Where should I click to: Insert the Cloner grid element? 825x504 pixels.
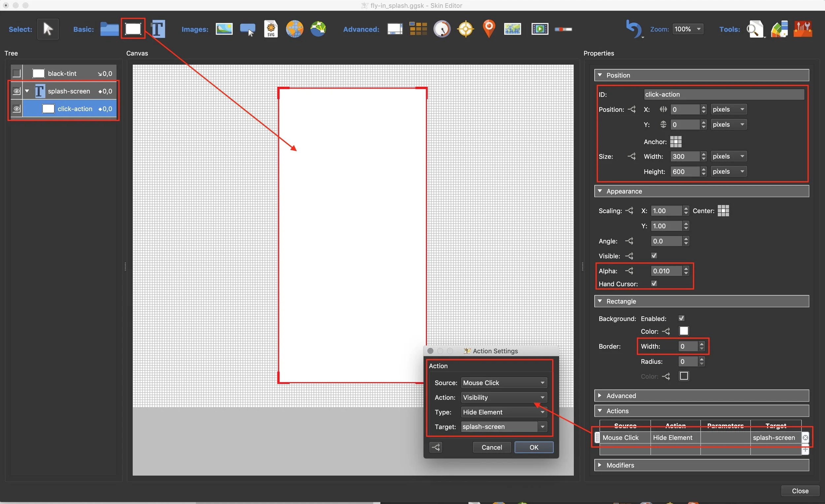(418, 29)
